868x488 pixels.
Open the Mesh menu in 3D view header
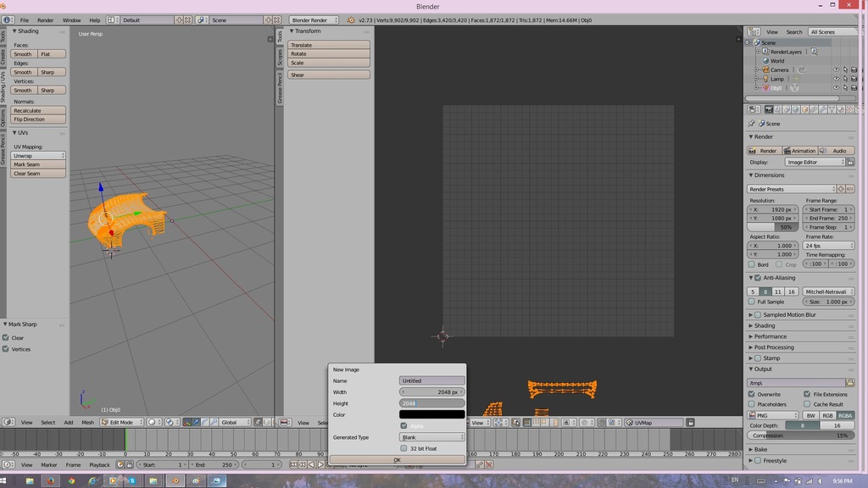pos(87,422)
